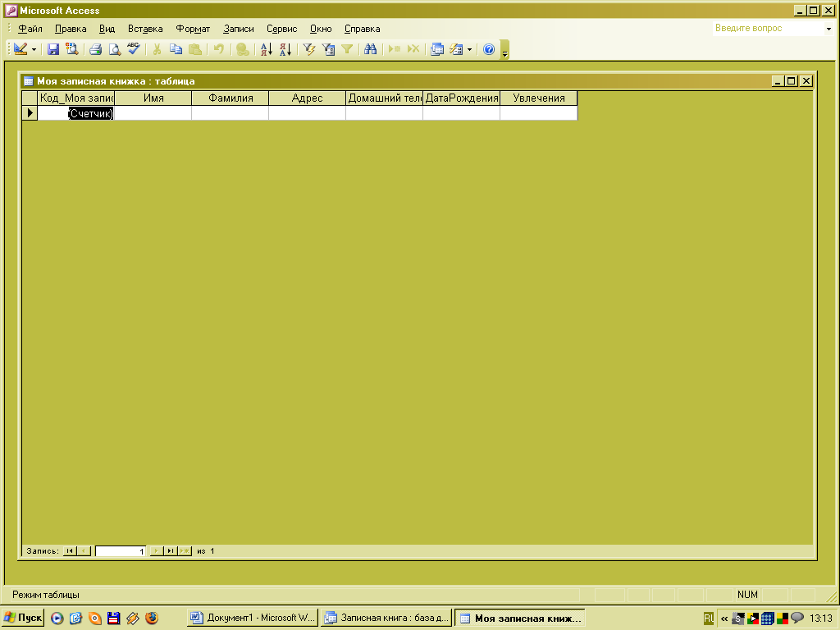Click the empty Фамилия cell in first row
840x630 pixels.
tap(231, 113)
